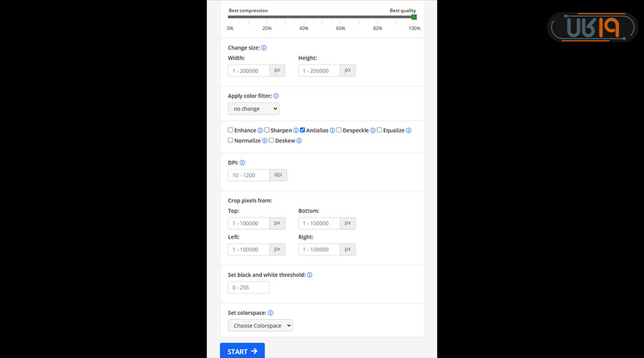
Task: Open info icon for black and white threshold
Action: tap(310, 275)
